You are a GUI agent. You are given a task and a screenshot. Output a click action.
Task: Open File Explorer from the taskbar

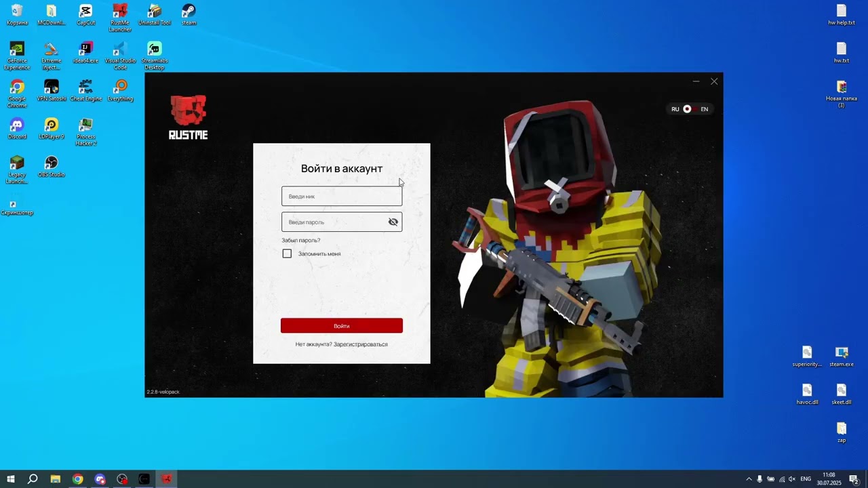click(56, 479)
